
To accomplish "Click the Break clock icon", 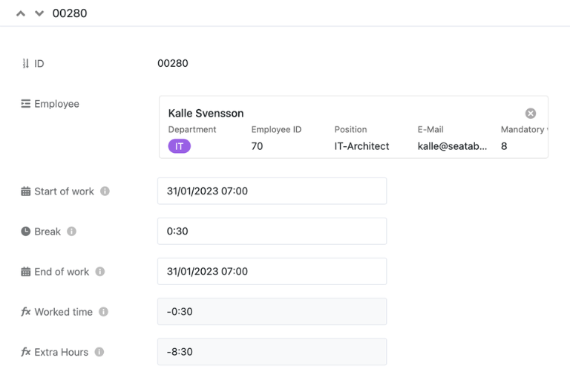I will (25, 232).
